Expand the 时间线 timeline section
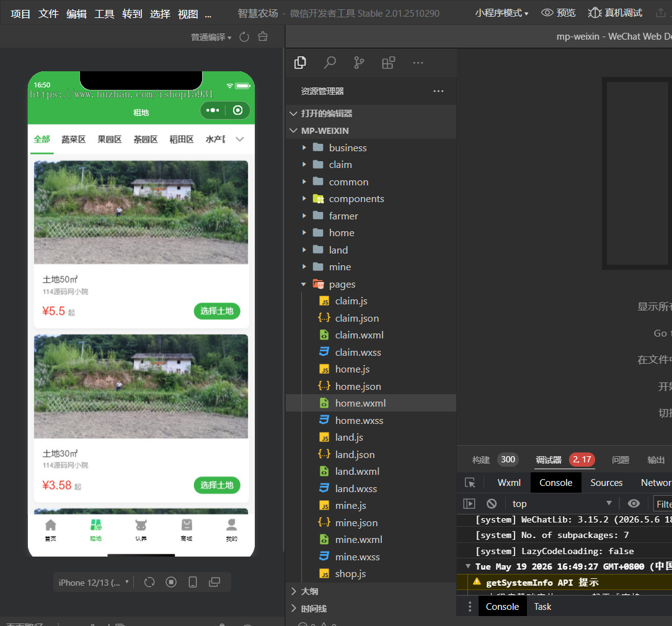The width and height of the screenshot is (672, 626). click(x=371, y=609)
